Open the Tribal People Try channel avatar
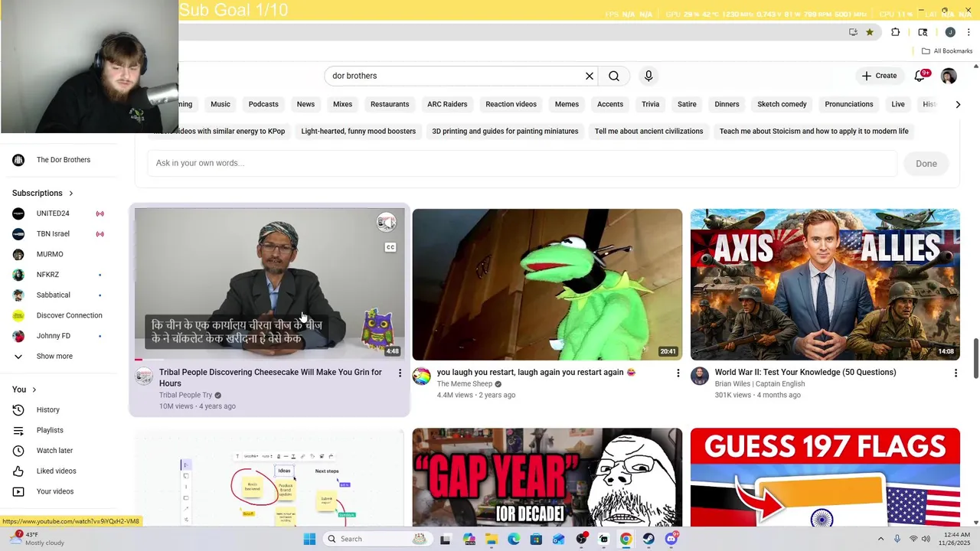980x551 pixels. coord(144,377)
